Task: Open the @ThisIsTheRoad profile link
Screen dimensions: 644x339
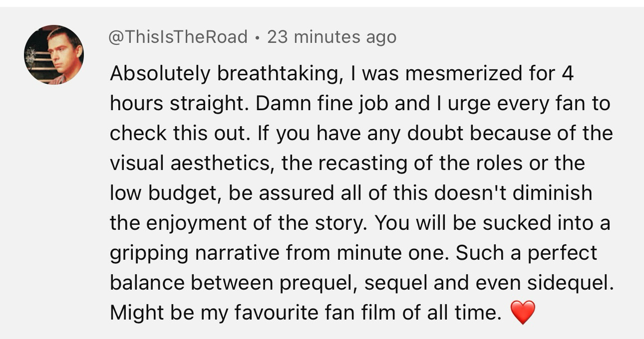Action: 178,37
